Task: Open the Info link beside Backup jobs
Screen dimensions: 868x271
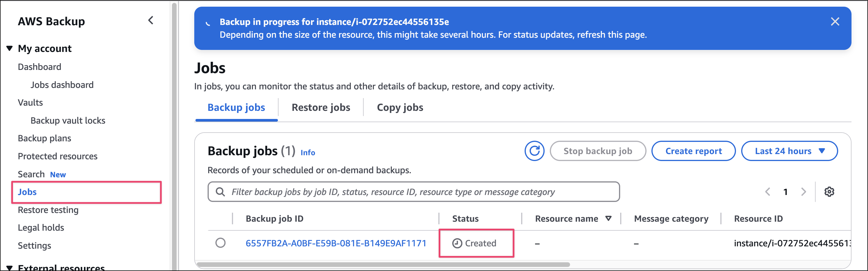Action: [x=307, y=153]
